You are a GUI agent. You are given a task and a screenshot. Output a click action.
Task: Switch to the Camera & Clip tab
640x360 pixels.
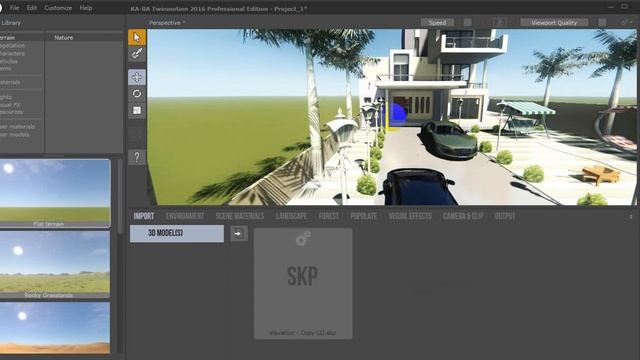tap(463, 216)
